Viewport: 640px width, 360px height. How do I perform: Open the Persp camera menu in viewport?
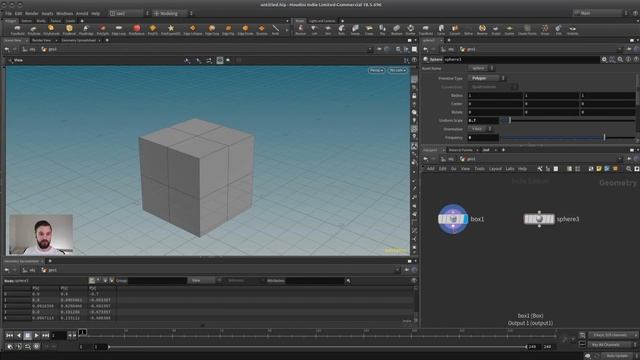click(376, 70)
